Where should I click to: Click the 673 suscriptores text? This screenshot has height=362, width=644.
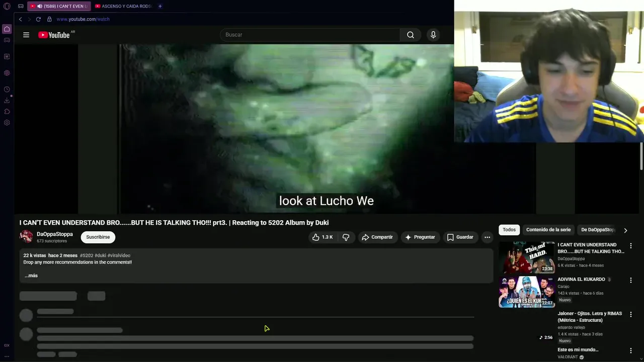point(52,241)
